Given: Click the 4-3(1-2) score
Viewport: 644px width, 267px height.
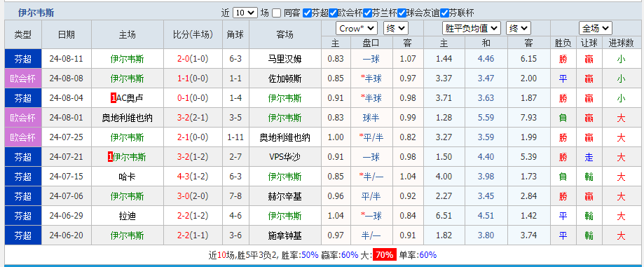Looking at the screenshot, I should point(193,177).
